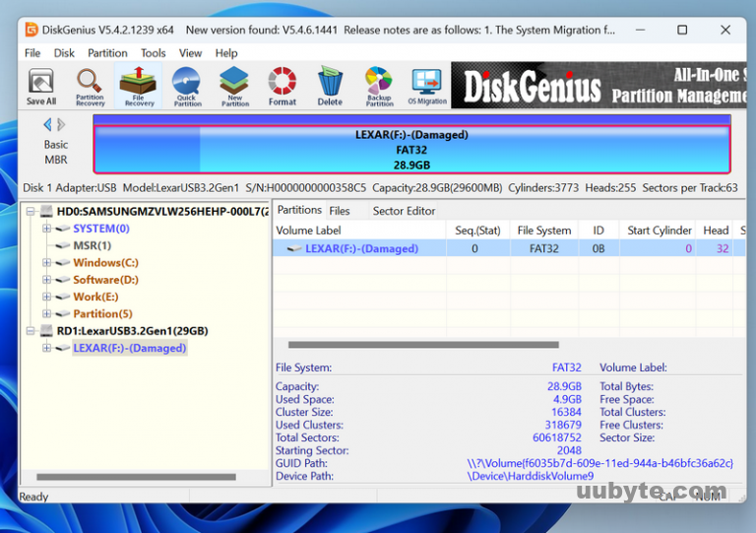Click the Format toolbar icon

(283, 86)
